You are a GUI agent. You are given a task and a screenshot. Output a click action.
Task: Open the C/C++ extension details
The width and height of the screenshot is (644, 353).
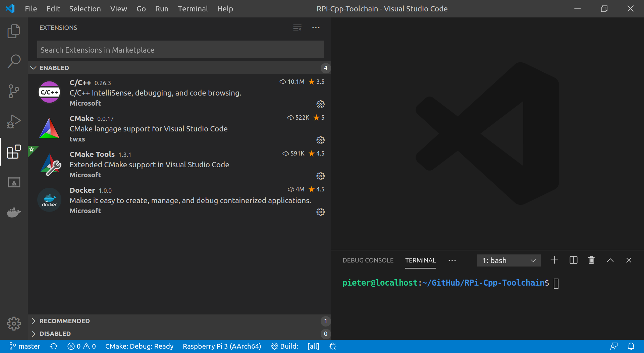click(x=179, y=93)
